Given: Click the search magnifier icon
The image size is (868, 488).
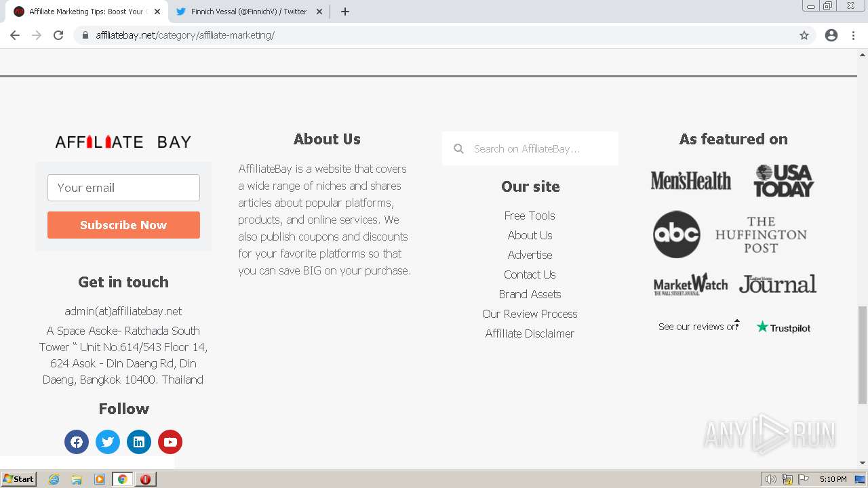Looking at the screenshot, I should [458, 148].
